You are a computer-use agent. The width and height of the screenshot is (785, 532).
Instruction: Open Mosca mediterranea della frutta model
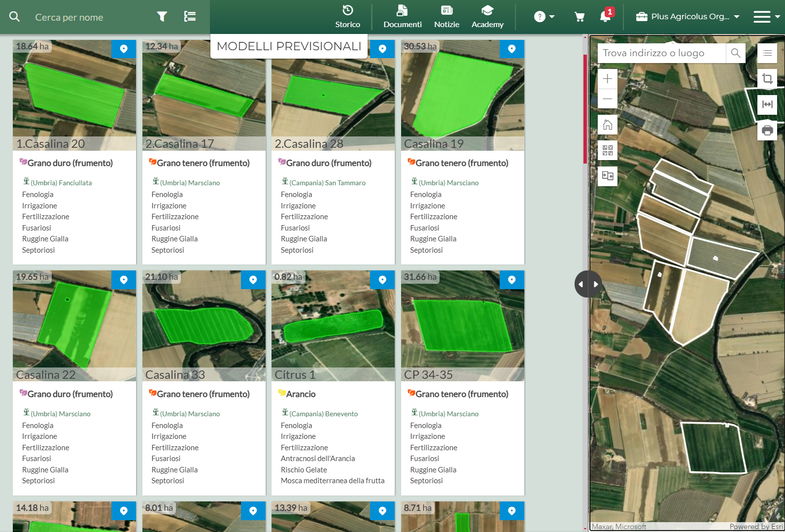pyautogui.click(x=333, y=481)
